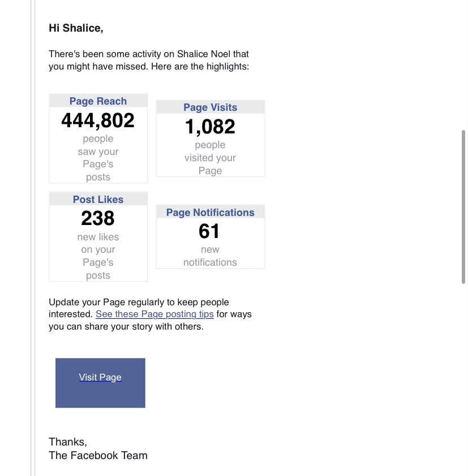Click the 1,082 page visits number
Screen dimensions: 468x476
(x=210, y=126)
